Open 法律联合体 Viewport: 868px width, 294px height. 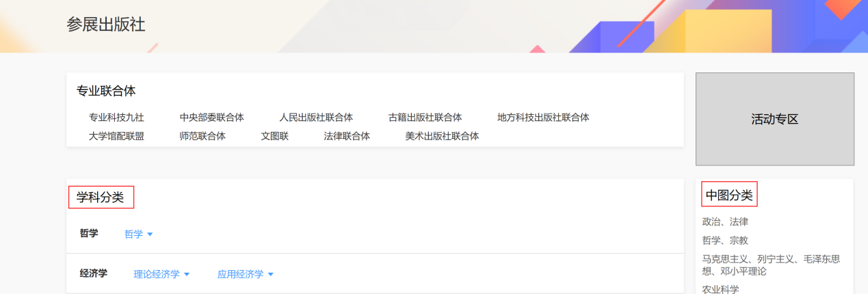click(x=347, y=136)
